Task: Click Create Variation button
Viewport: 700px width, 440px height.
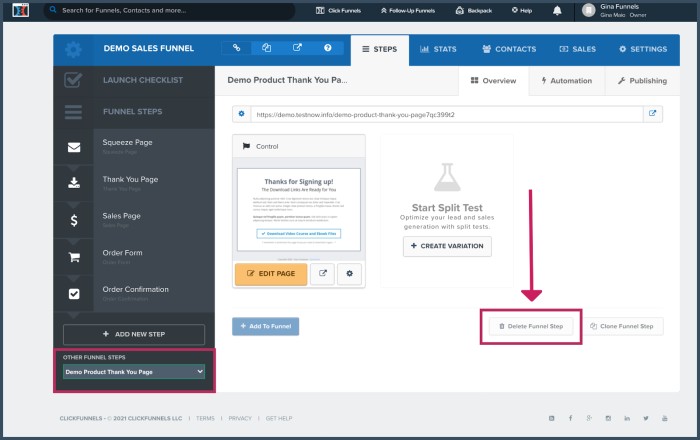Action: pos(447,246)
